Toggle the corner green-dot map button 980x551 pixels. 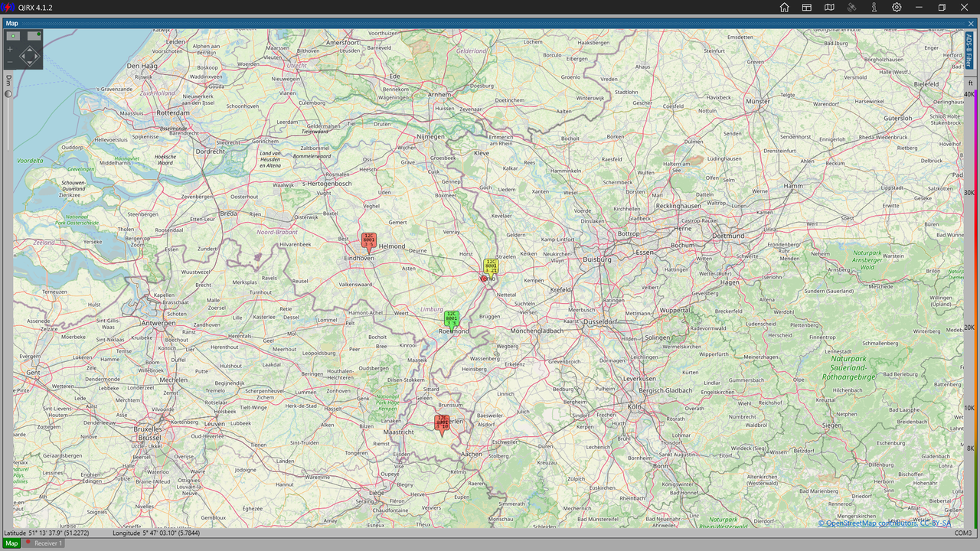34,36
